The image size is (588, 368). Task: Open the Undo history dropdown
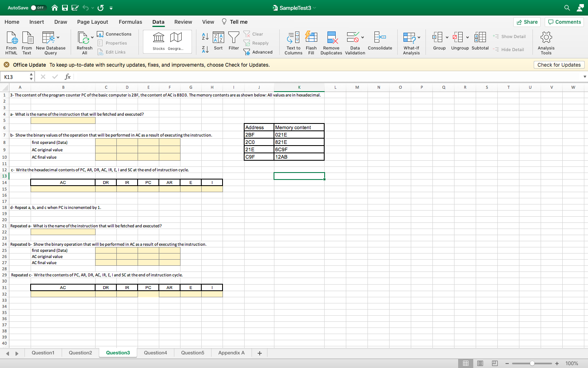point(93,8)
